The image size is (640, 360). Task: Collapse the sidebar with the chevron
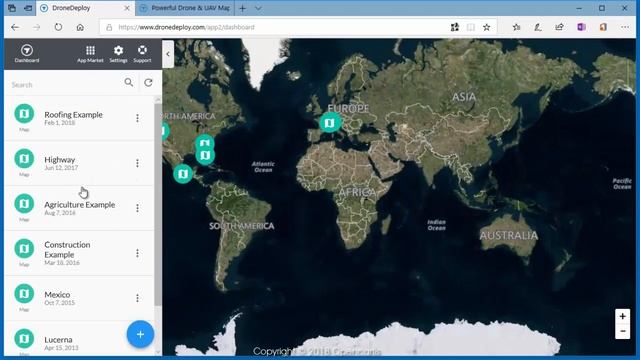168,54
